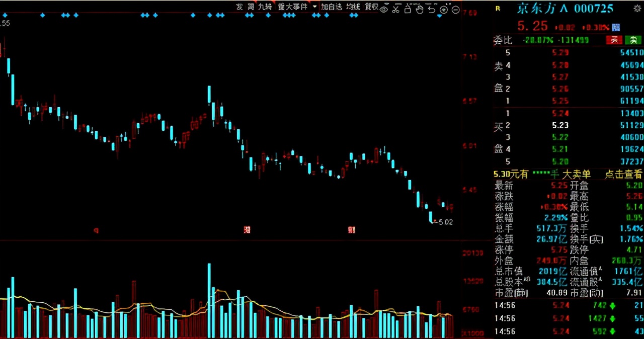Click 点击查看 link for large orders
The width and height of the screenshot is (644, 339).
pyautogui.click(x=623, y=174)
